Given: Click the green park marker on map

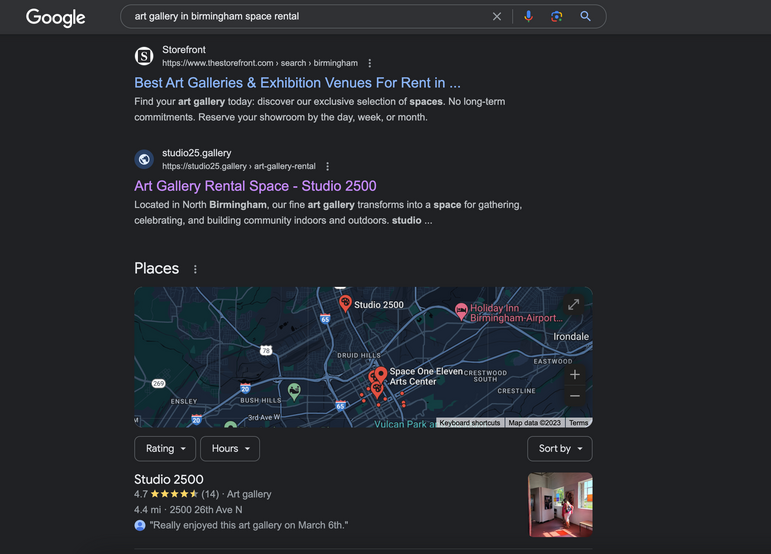Looking at the screenshot, I should (294, 392).
